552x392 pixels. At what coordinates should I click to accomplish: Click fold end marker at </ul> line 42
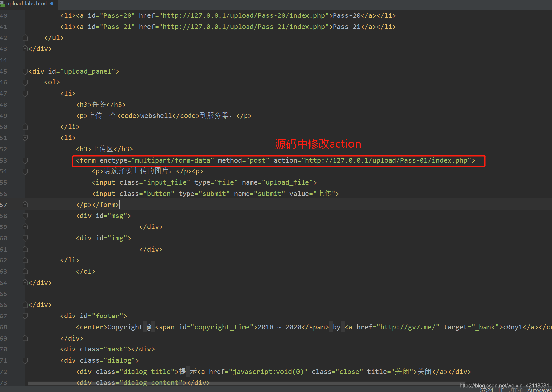point(25,38)
